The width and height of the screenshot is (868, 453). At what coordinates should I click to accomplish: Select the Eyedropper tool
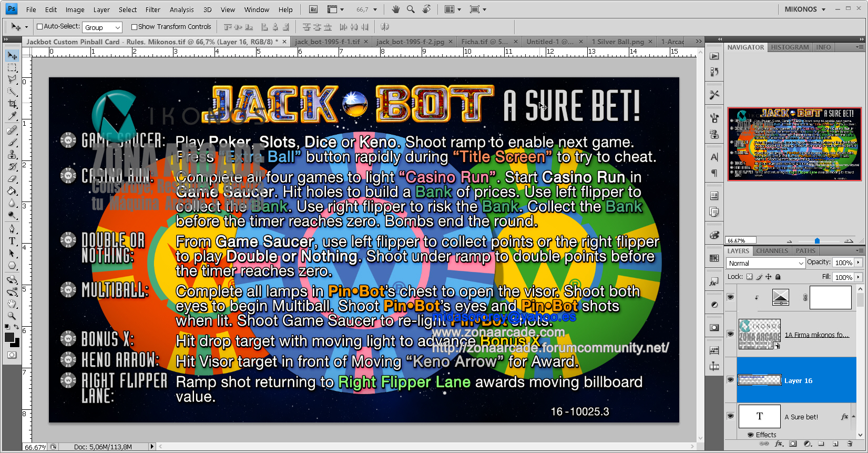pyautogui.click(x=12, y=116)
